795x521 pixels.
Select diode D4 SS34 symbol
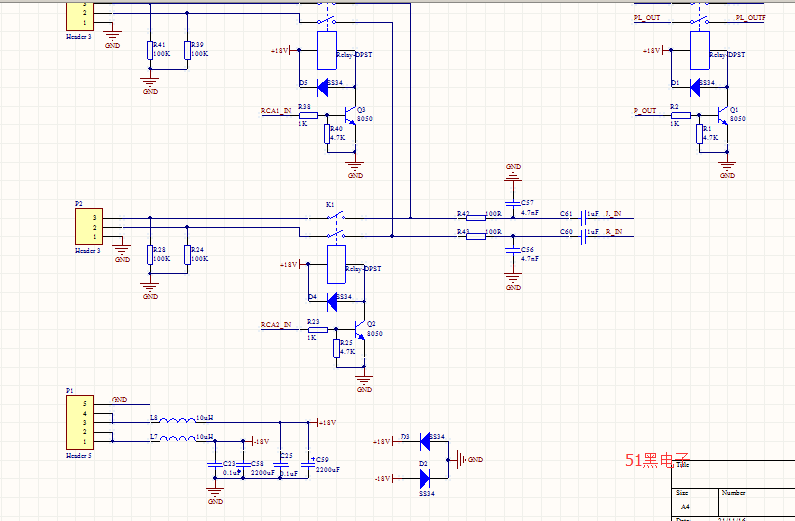(x=332, y=302)
